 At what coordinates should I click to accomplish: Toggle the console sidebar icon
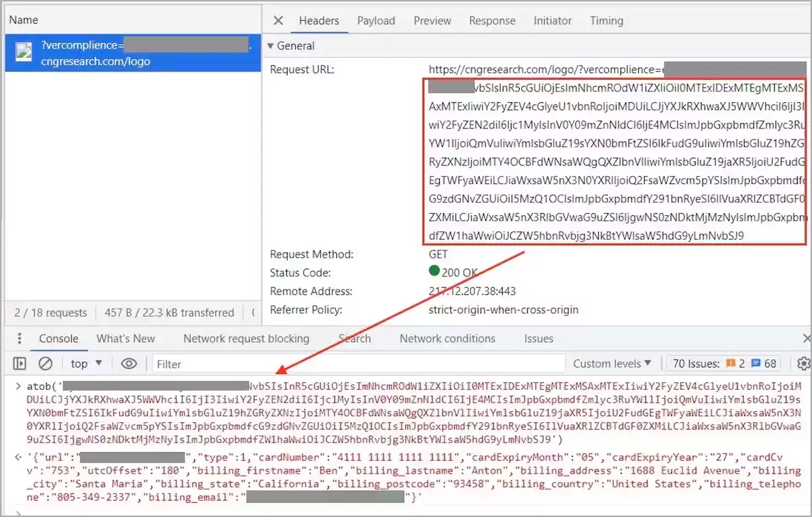click(x=20, y=364)
